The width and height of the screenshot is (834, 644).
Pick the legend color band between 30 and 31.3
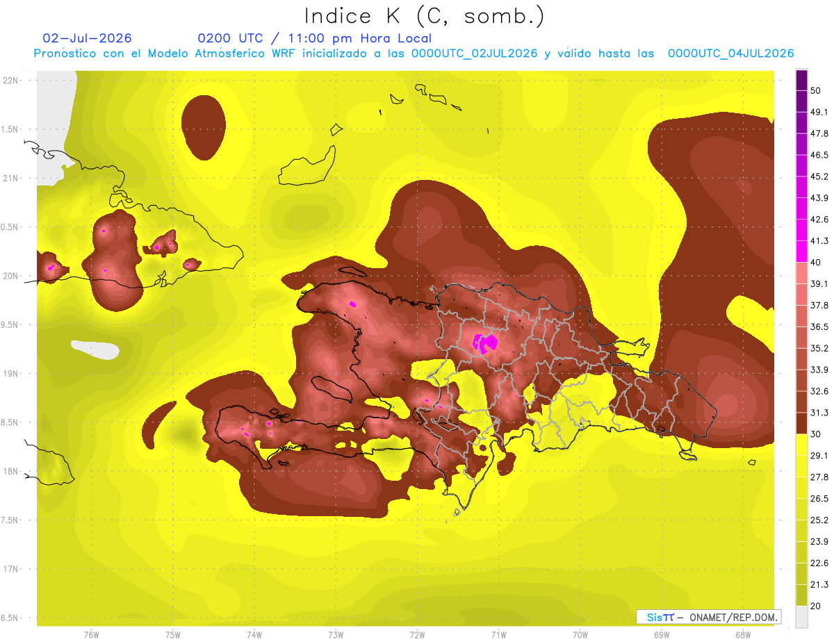click(801, 423)
